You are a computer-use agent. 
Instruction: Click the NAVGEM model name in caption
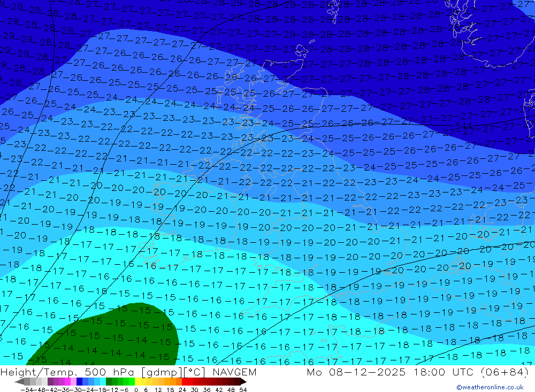click(x=234, y=372)
